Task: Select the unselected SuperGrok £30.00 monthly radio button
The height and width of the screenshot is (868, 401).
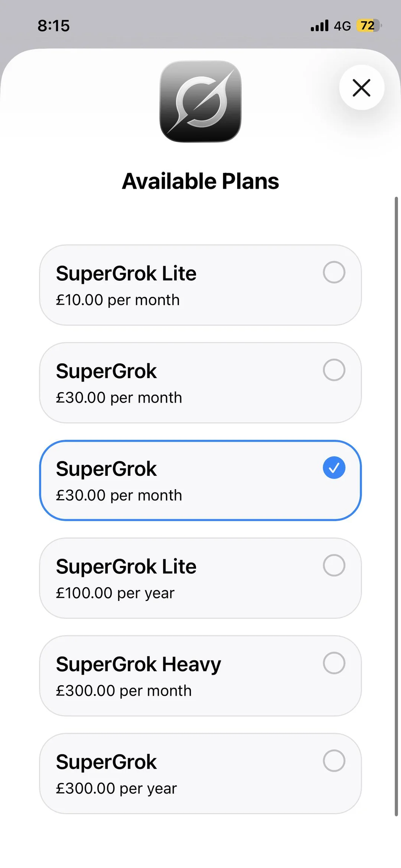Action: pyautogui.click(x=334, y=370)
